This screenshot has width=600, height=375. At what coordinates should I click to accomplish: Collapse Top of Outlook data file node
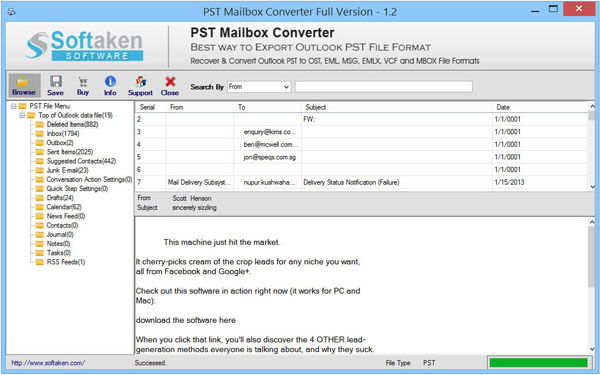pyautogui.click(x=22, y=115)
